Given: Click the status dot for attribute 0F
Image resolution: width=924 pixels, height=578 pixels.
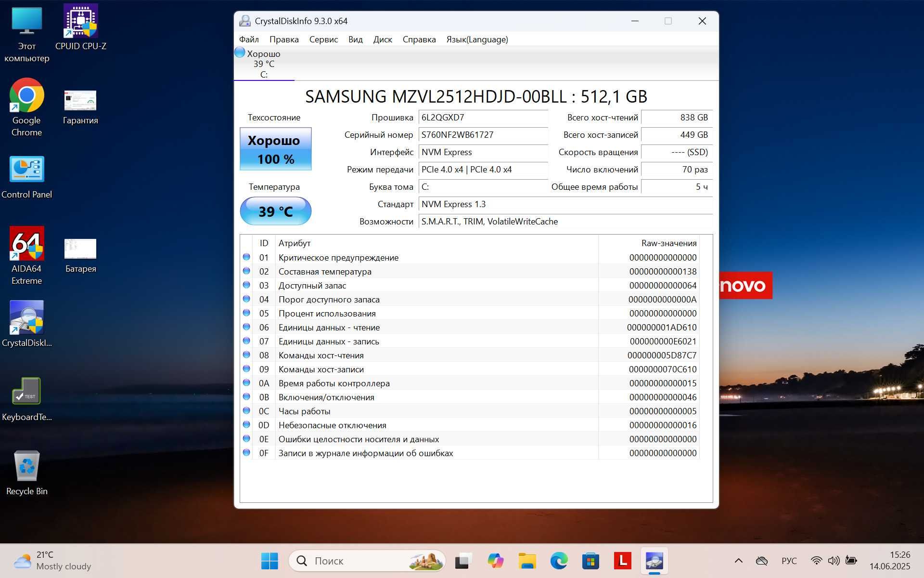Looking at the screenshot, I should tap(246, 453).
